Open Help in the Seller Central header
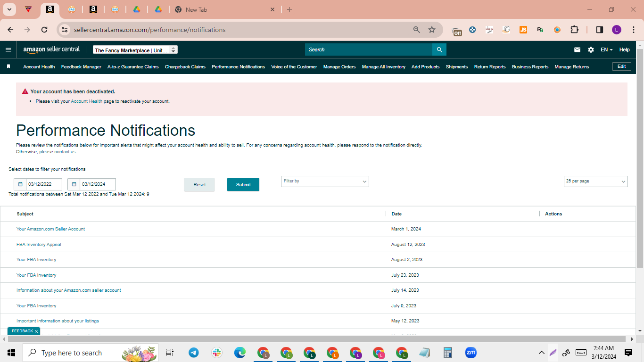The width and height of the screenshot is (644, 362). [x=624, y=49]
